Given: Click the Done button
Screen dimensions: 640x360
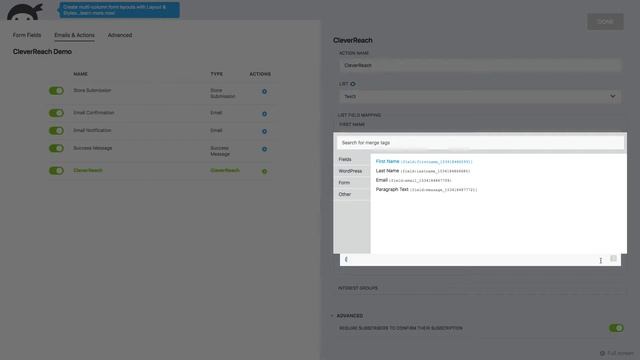Looking at the screenshot, I should click(x=605, y=22).
